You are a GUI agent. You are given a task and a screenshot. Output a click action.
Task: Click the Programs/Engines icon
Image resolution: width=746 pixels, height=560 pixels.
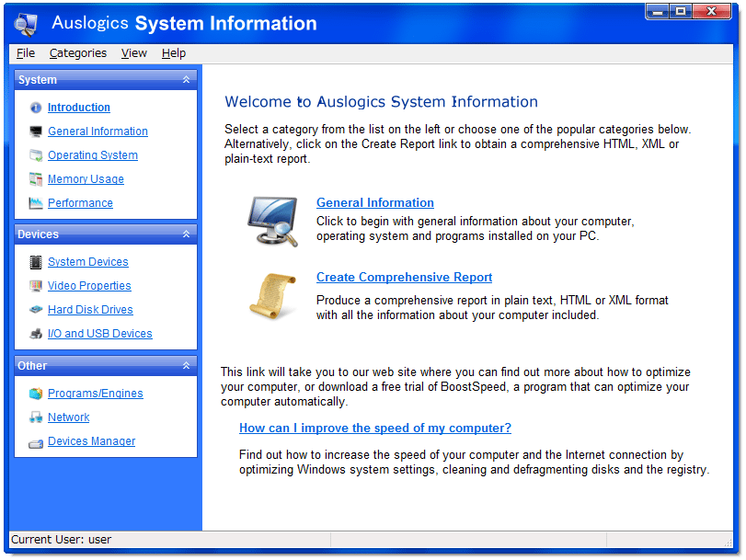coord(36,394)
